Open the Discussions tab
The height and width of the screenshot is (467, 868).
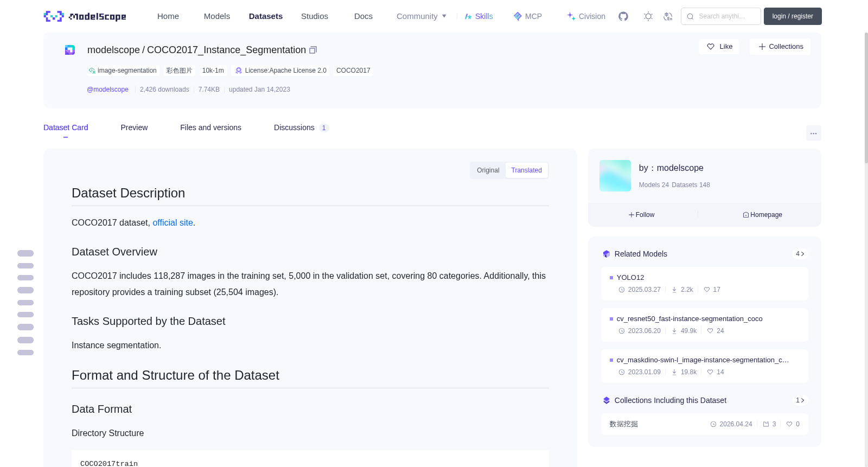(x=301, y=127)
